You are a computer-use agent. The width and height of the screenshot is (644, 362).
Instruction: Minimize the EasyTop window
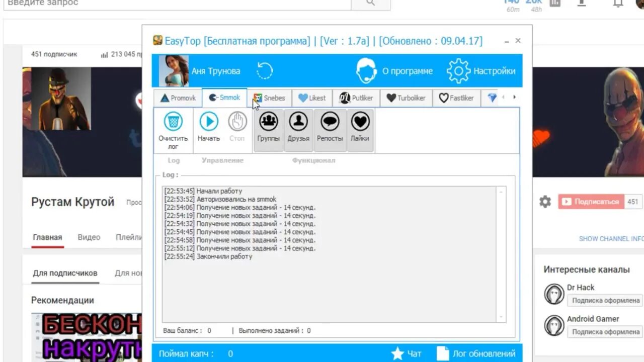[x=507, y=41]
